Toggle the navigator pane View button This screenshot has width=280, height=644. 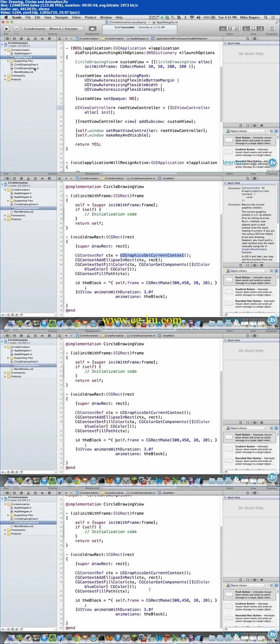pyautogui.click(x=247, y=29)
